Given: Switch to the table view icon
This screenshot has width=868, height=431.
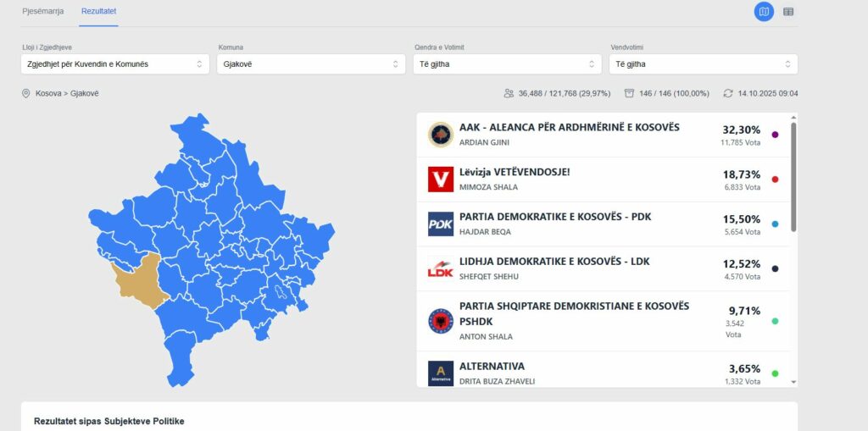Looking at the screenshot, I should coord(788,12).
